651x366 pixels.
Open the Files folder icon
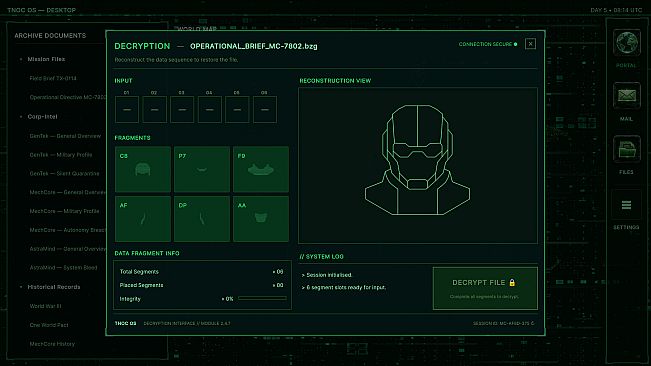[627, 149]
